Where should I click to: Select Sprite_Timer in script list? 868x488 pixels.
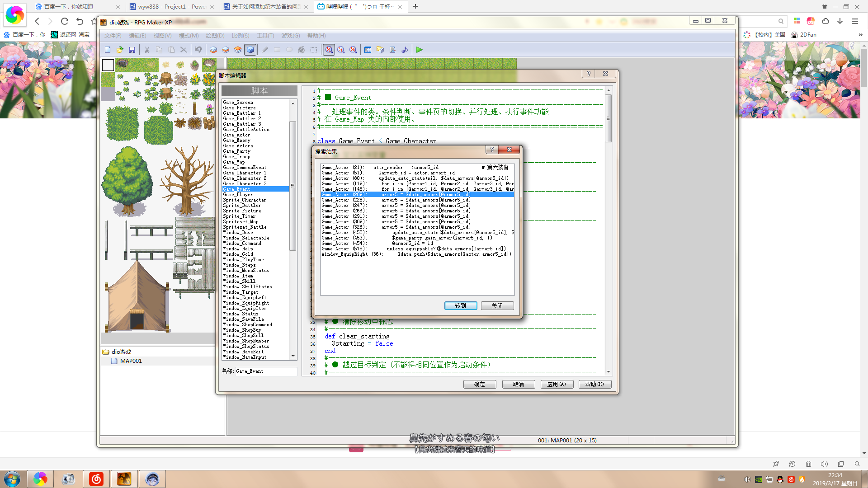click(255, 216)
